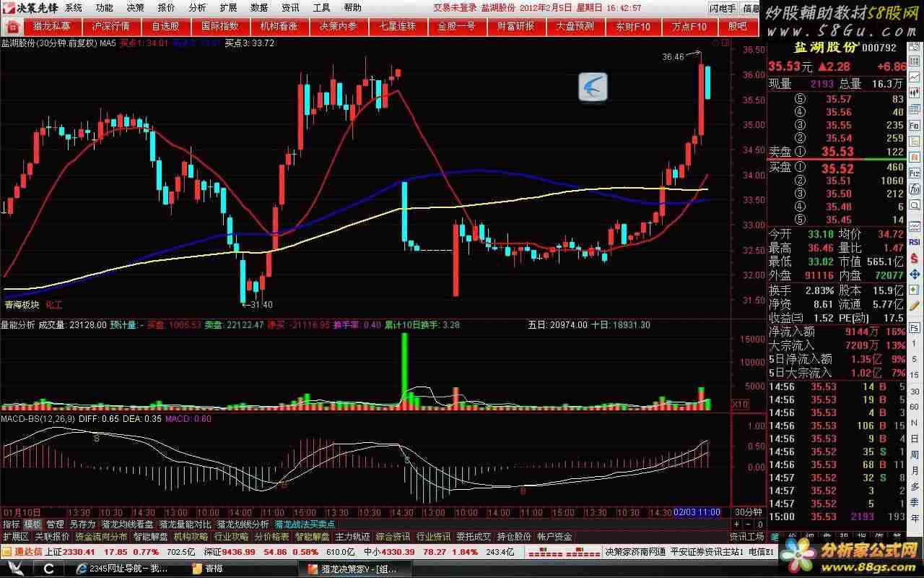Click the 大盘预测 toolbar button
Image resolution: width=924 pixels, height=578 pixels.
click(575, 27)
